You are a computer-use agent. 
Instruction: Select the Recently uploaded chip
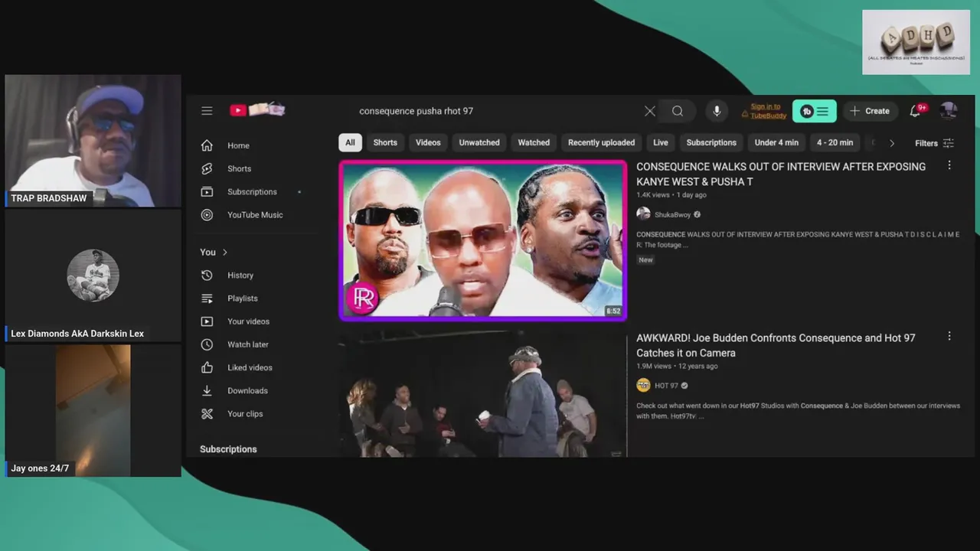[601, 142]
